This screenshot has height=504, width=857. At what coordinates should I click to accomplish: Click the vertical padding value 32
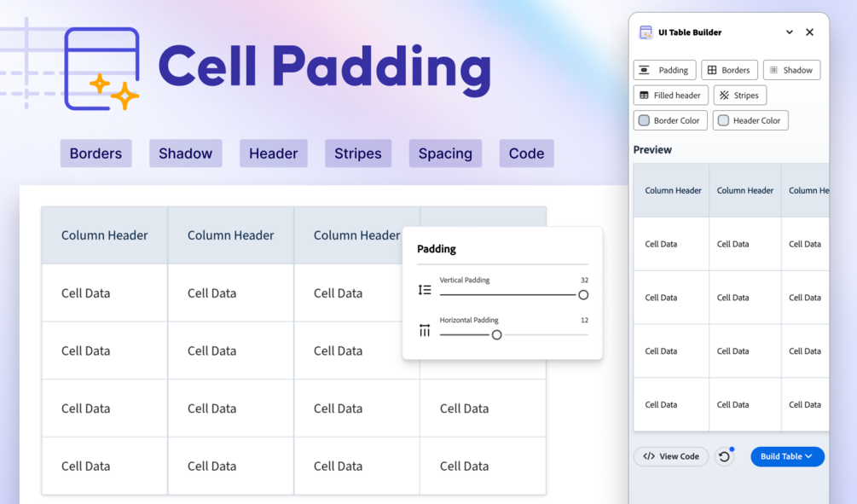point(584,280)
